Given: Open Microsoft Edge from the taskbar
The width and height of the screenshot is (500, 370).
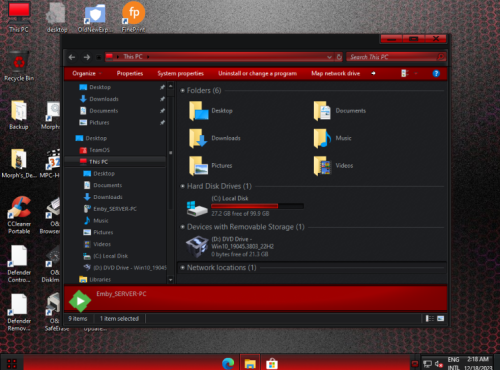Looking at the screenshot, I should coord(228,363).
